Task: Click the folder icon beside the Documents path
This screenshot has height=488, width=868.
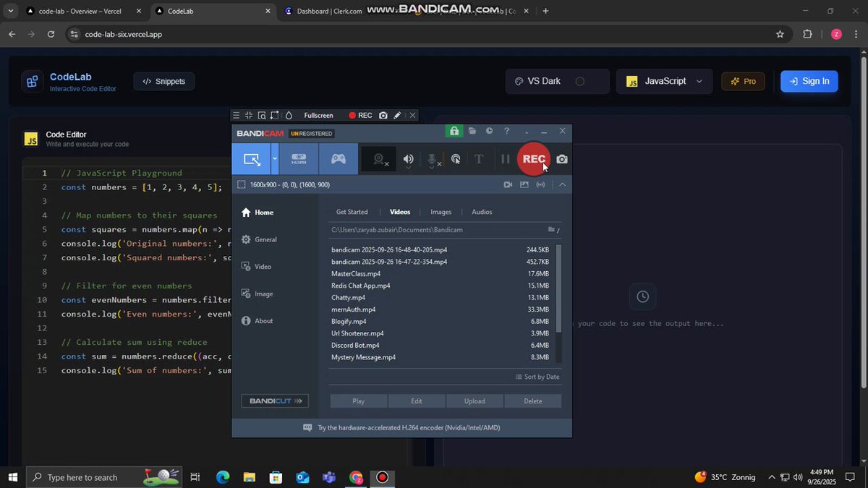Action: tap(551, 230)
